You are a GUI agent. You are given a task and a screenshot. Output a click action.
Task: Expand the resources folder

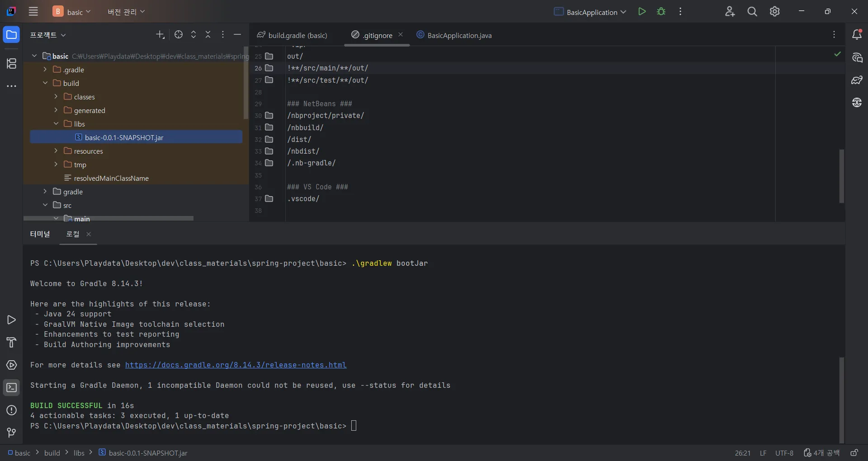tap(56, 151)
